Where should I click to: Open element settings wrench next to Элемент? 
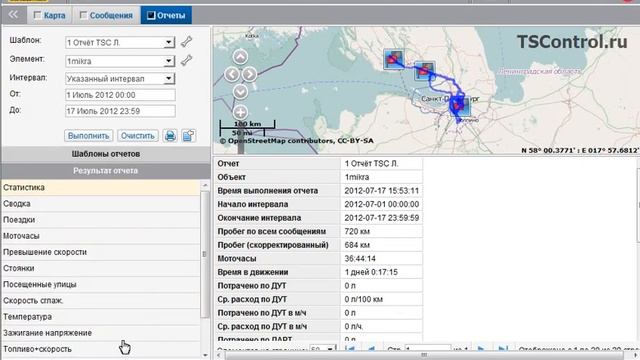(x=187, y=61)
